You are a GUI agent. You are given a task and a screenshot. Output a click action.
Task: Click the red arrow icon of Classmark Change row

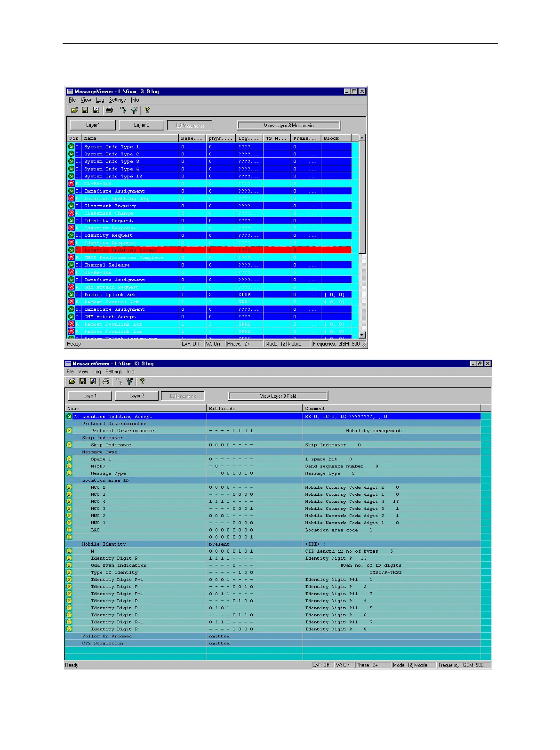click(x=71, y=213)
